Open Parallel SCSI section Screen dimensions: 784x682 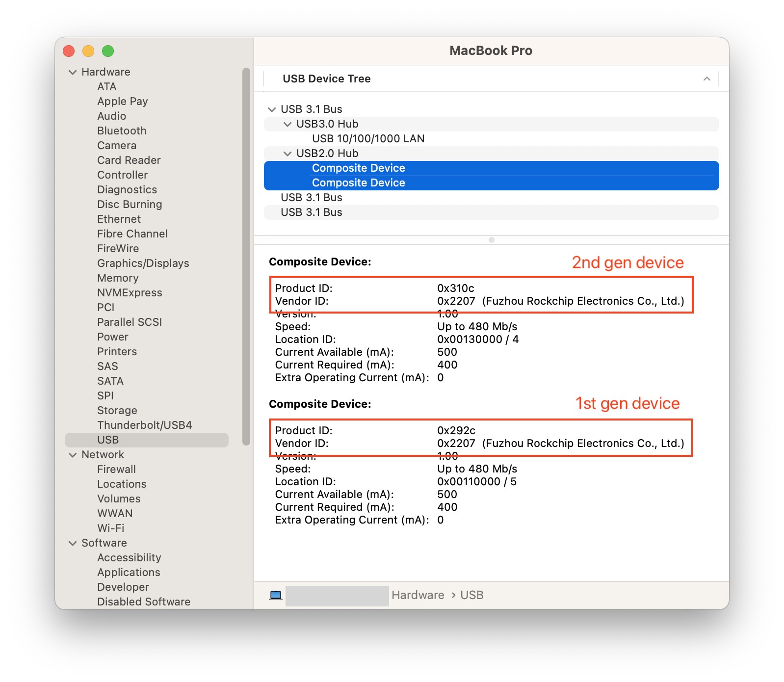point(130,322)
